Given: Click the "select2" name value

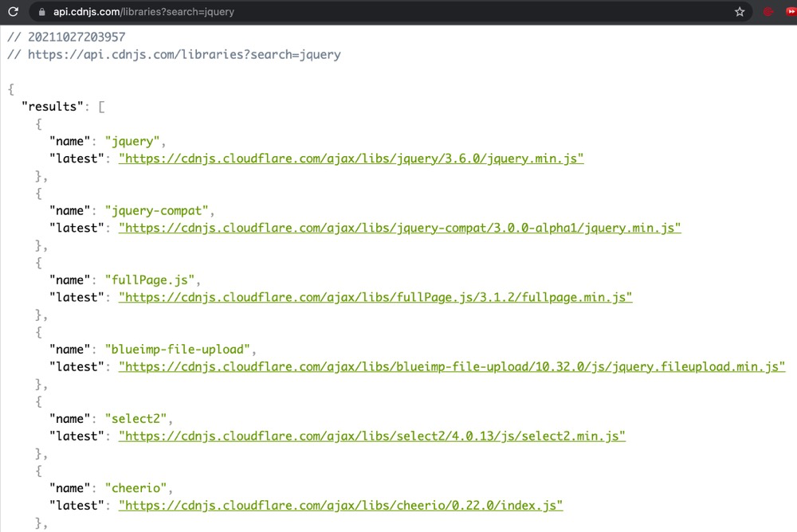Looking at the screenshot, I should coord(138,419).
